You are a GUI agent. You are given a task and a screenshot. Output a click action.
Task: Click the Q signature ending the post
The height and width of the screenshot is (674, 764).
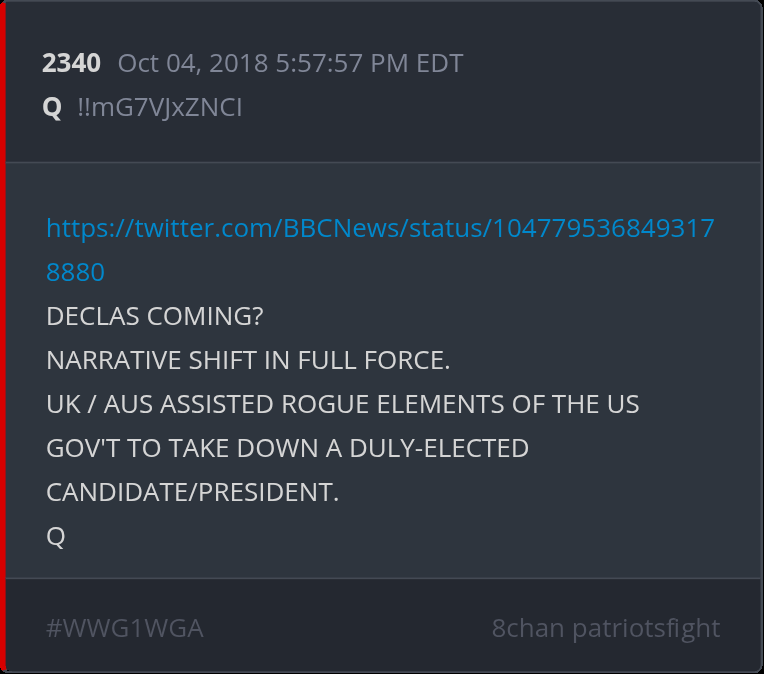[56, 537]
